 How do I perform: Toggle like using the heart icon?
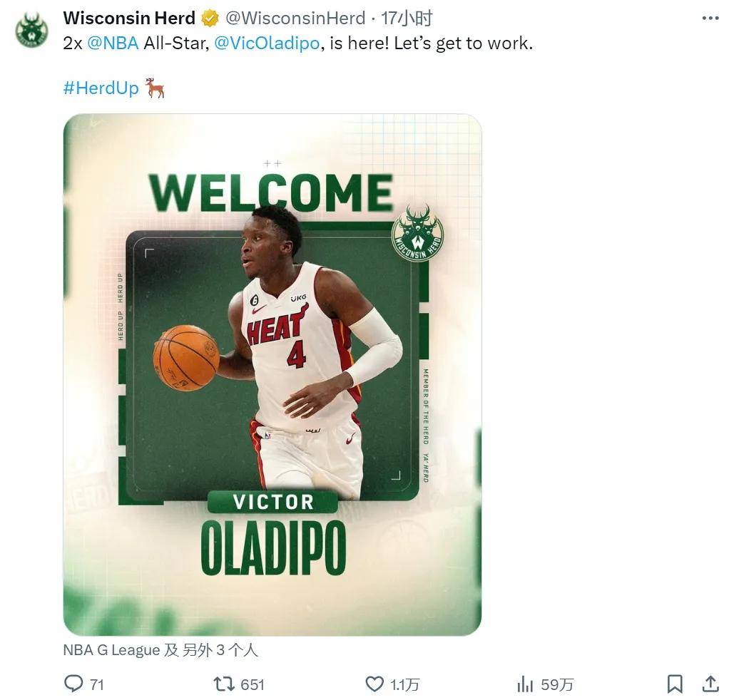coord(374,684)
